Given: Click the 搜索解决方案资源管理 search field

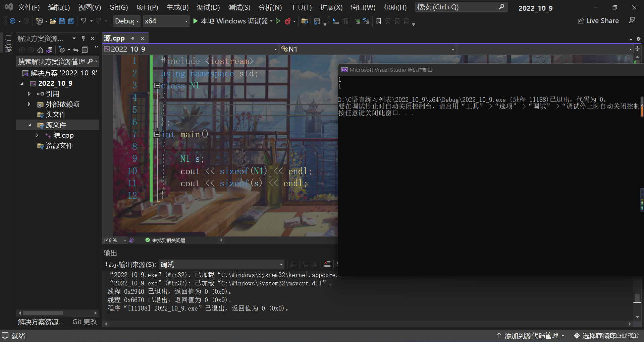Looking at the screenshot, I should tap(57, 62).
